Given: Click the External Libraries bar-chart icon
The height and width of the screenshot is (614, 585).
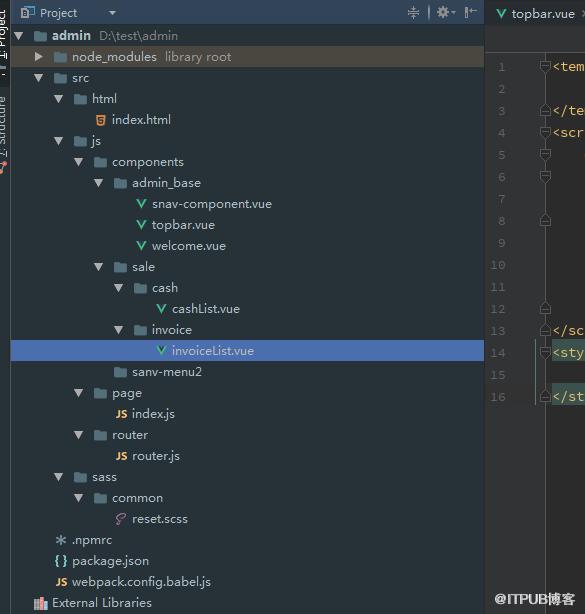Looking at the screenshot, I should (41, 603).
